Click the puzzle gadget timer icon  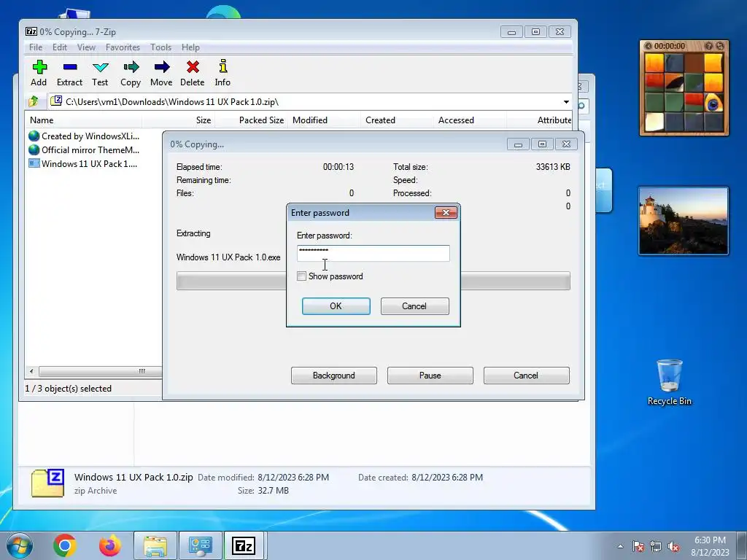[x=649, y=46]
